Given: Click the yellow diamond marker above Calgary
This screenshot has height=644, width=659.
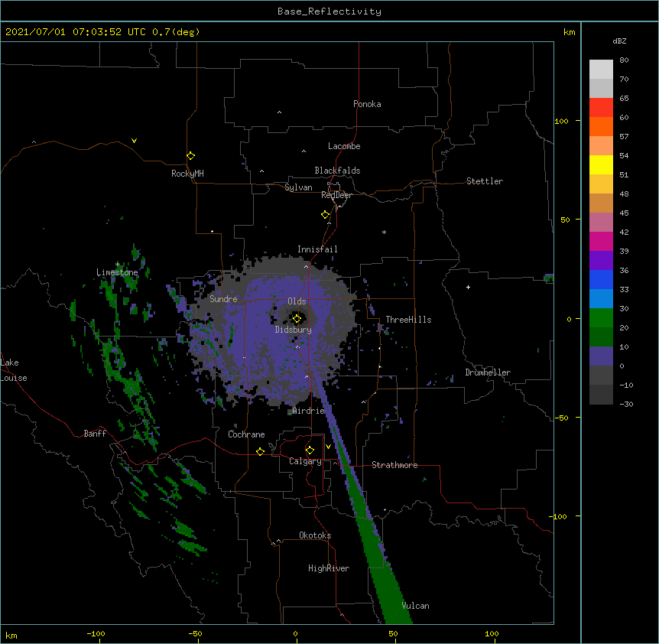Looking at the screenshot, I should [310, 450].
